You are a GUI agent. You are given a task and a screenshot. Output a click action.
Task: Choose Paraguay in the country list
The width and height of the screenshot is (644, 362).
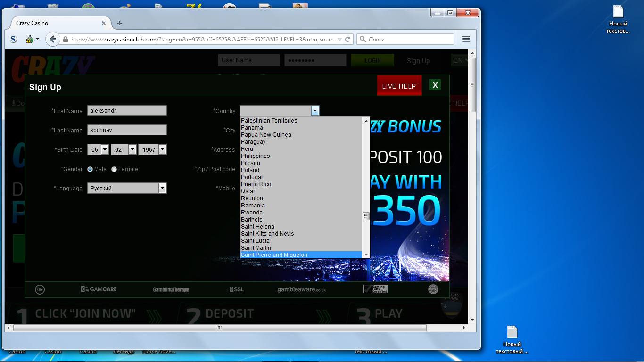click(301, 142)
